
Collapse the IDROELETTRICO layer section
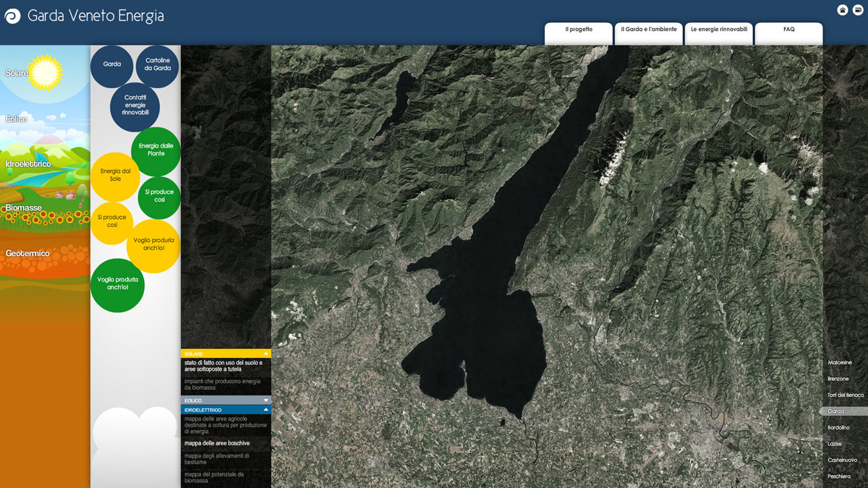[x=265, y=410]
